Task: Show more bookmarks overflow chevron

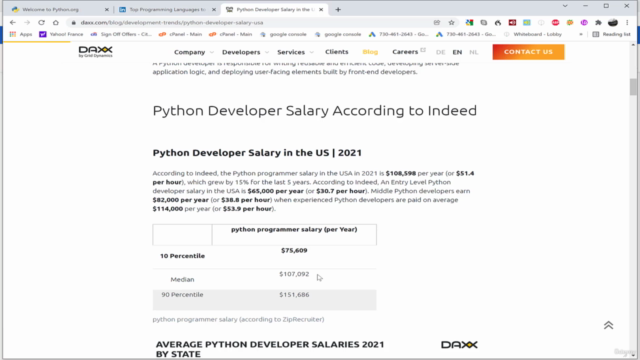Action: (580, 34)
